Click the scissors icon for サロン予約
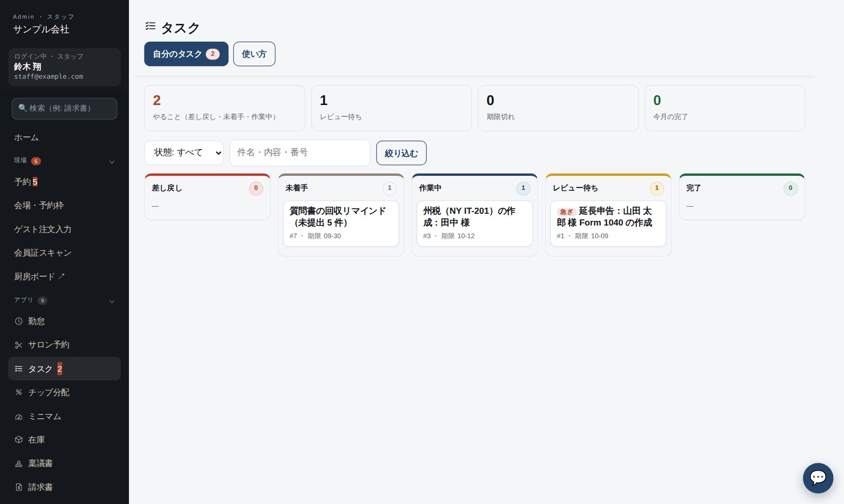The image size is (844, 504). tap(19, 345)
